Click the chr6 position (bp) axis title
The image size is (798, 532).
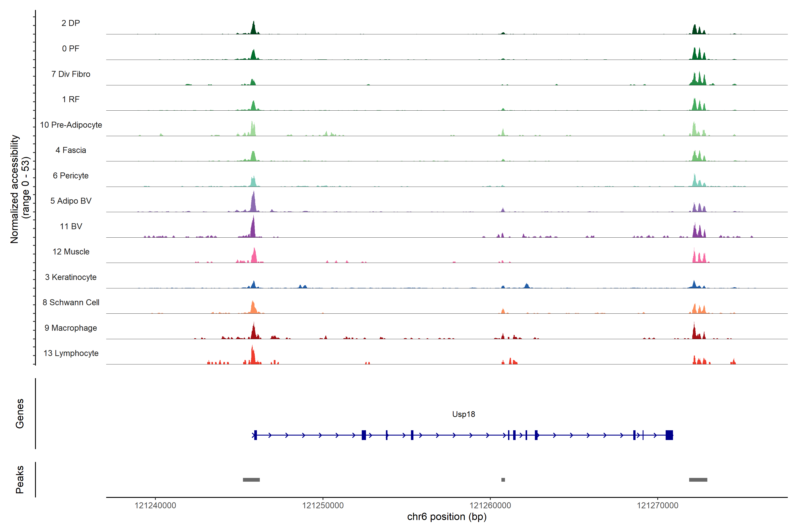tap(446, 517)
